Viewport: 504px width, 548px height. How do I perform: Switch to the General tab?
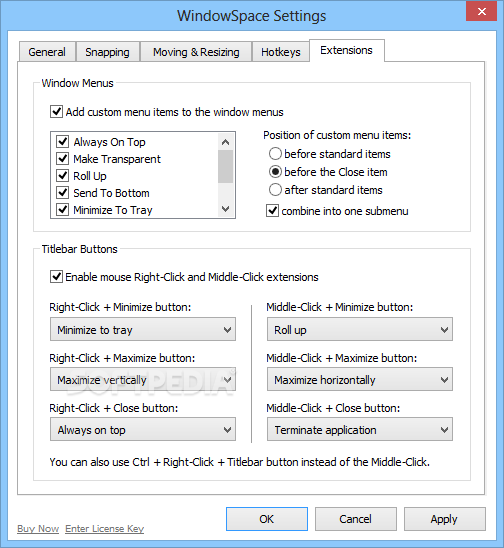point(47,52)
